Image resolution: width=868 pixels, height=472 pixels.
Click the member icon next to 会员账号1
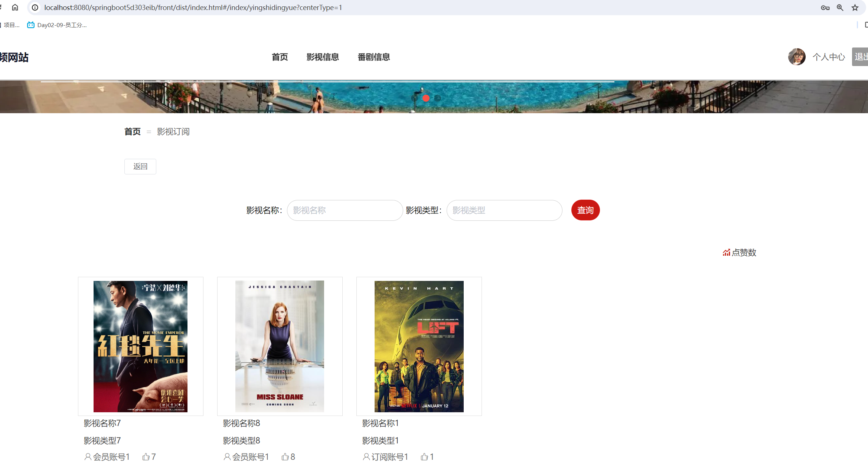tap(88, 457)
